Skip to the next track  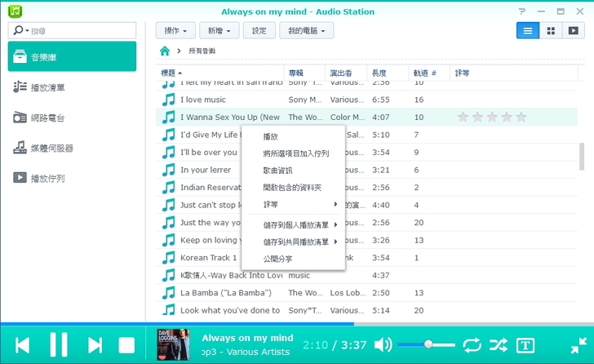point(95,345)
